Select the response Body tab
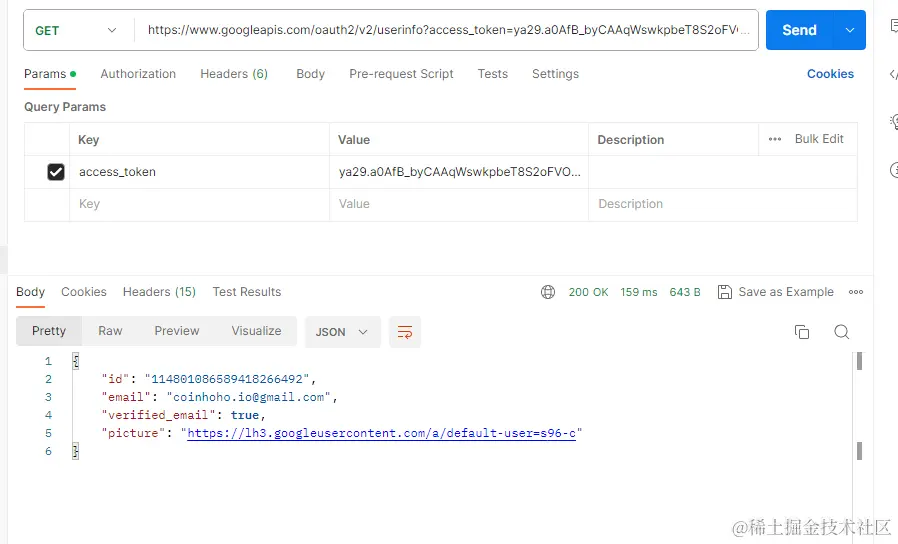Viewport: 898px width, 544px height. (30, 292)
